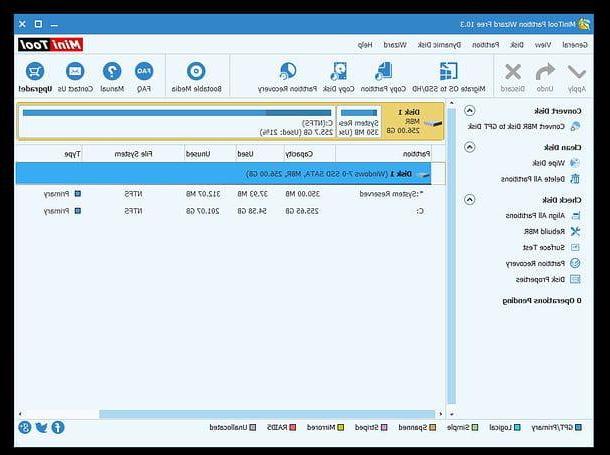
Task: Click the 54.58 GB used cell
Action: [252, 211]
